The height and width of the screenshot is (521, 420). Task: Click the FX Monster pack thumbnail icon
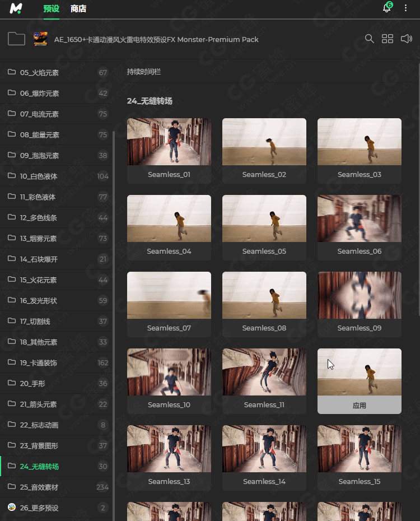point(40,39)
